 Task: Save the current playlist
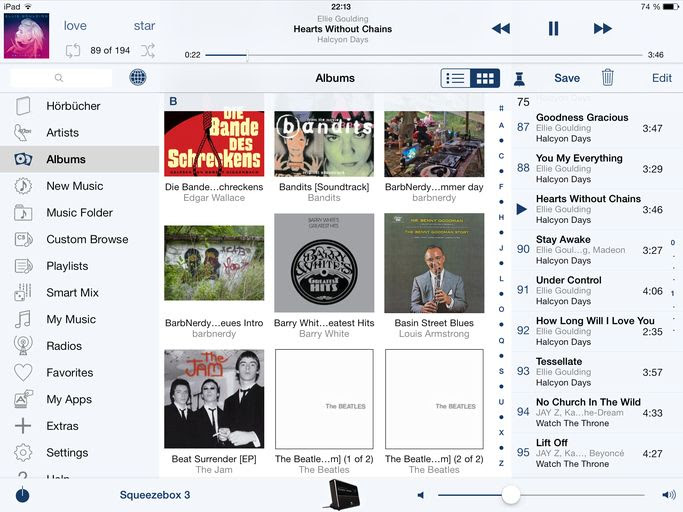(567, 78)
